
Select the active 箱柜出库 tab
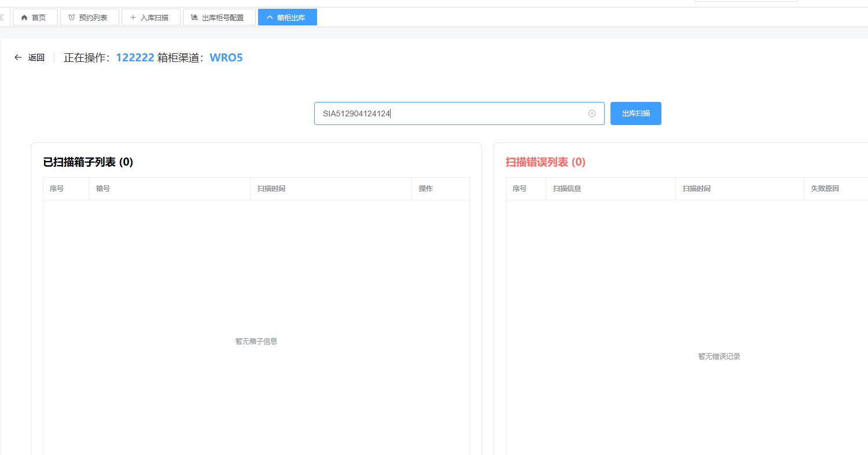click(290, 17)
